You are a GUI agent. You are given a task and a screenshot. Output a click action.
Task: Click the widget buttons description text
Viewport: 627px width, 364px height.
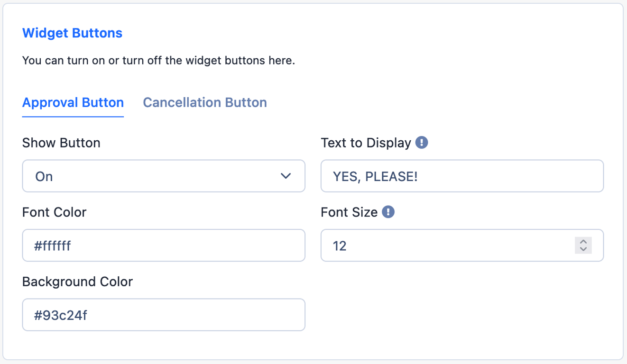[159, 61]
